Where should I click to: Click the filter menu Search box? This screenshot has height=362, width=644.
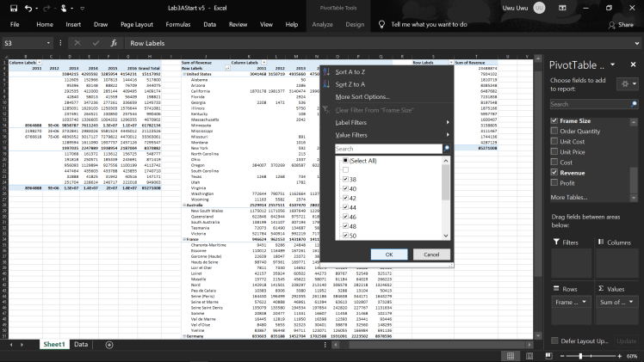coord(387,149)
